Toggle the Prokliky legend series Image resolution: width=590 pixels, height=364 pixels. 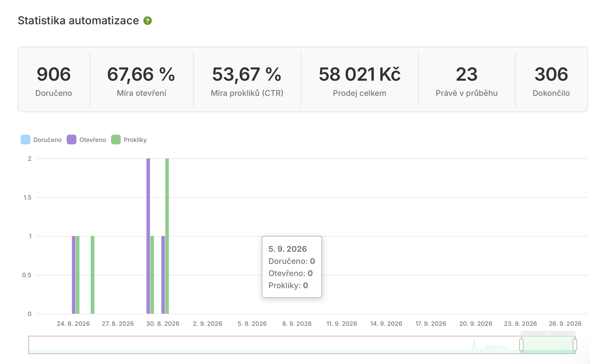point(129,140)
